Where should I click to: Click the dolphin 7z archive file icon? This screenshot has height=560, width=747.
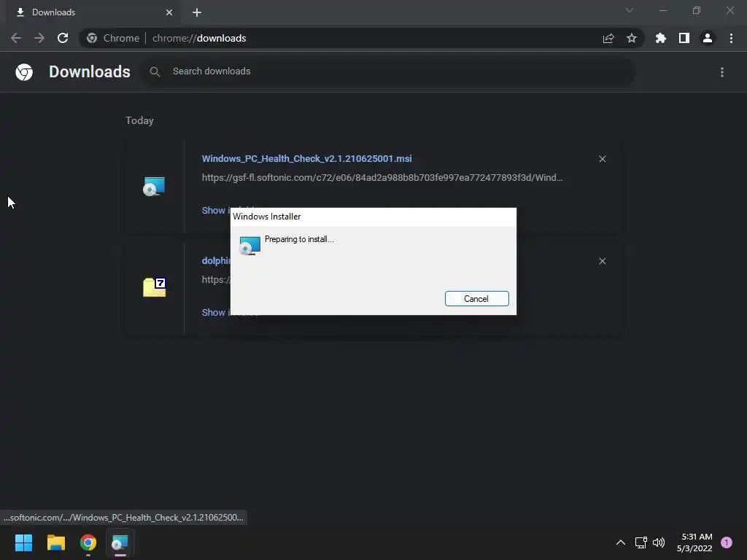pyautogui.click(x=155, y=287)
